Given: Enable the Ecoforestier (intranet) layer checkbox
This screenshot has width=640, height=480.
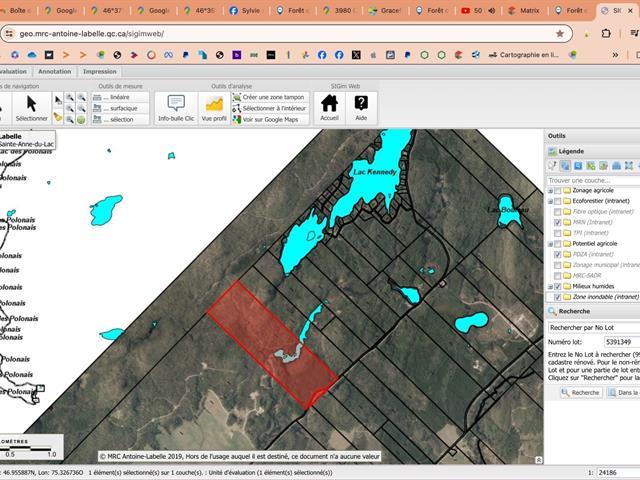Looking at the screenshot, I should point(557,201).
